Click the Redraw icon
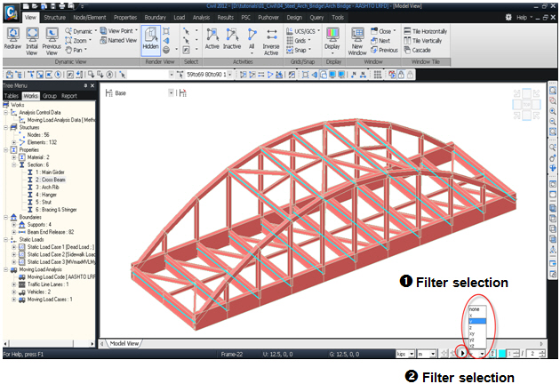560x392 pixels. (14, 38)
